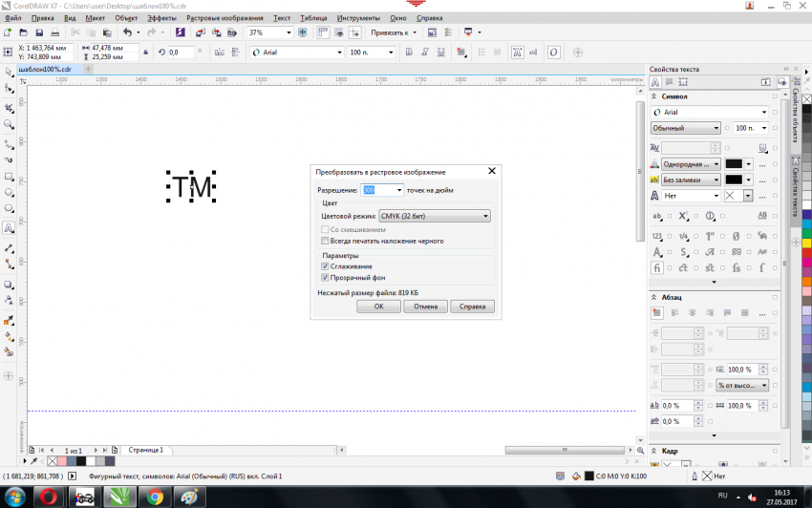
Task: Open the Эффекты menu
Action: 161,18
